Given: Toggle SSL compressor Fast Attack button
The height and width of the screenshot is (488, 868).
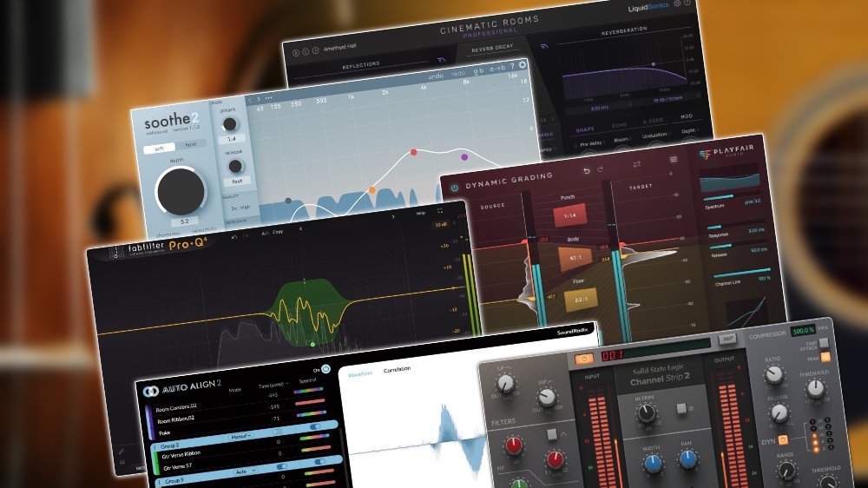Looking at the screenshot, I should coord(824,342).
